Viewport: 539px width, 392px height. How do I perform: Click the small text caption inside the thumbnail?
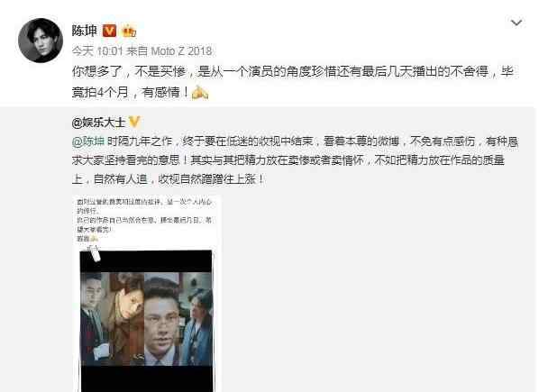(x=144, y=220)
